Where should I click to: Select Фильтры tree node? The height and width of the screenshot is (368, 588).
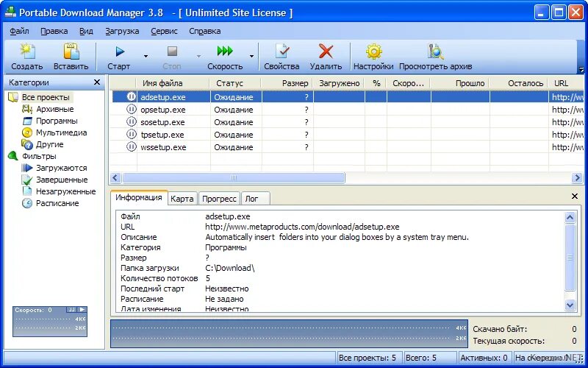(39, 156)
